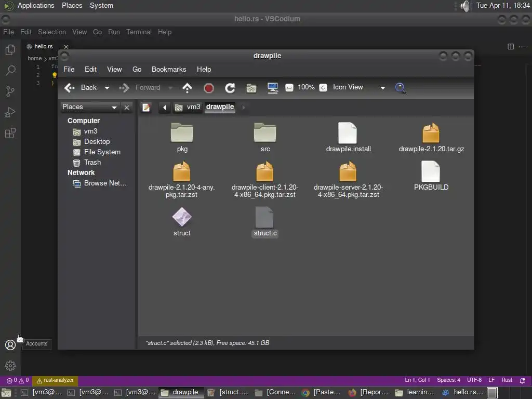The width and height of the screenshot is (532, 399).
Task: Select drawpile-2.1.20.tar.gz archive
Action: [431, 137]
